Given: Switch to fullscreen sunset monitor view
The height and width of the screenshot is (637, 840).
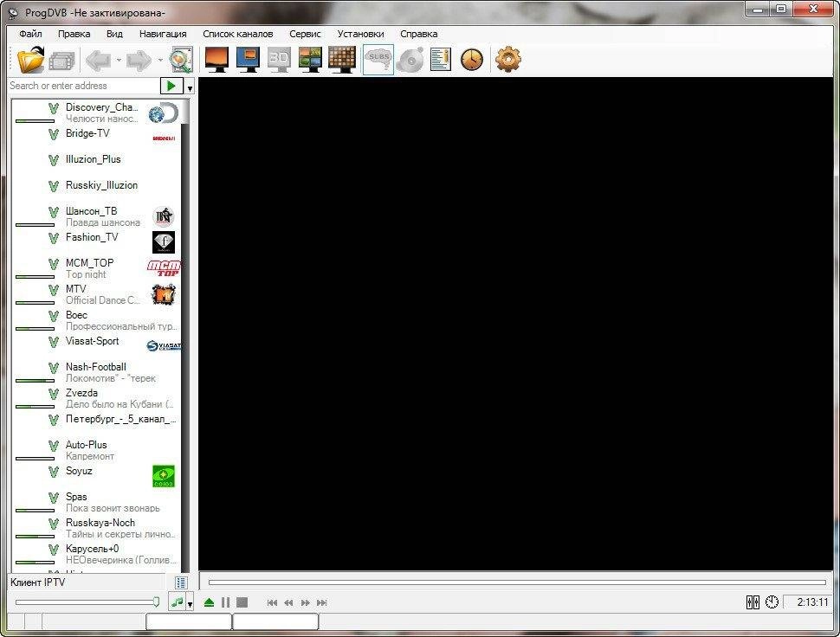Looking at the screenshot, I should point(216,60).
